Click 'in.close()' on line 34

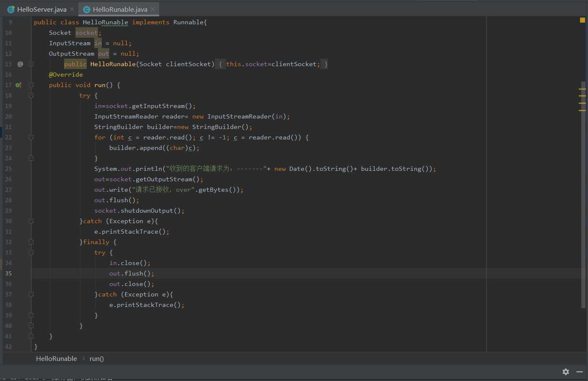(128, 263)
